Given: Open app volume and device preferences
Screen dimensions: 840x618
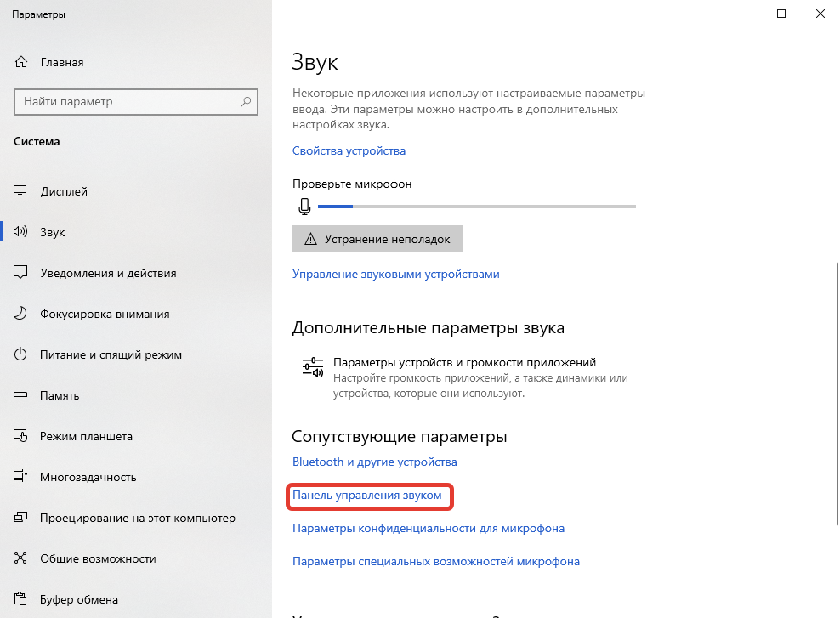Looking at the screenshot, I should pos(464,362).
